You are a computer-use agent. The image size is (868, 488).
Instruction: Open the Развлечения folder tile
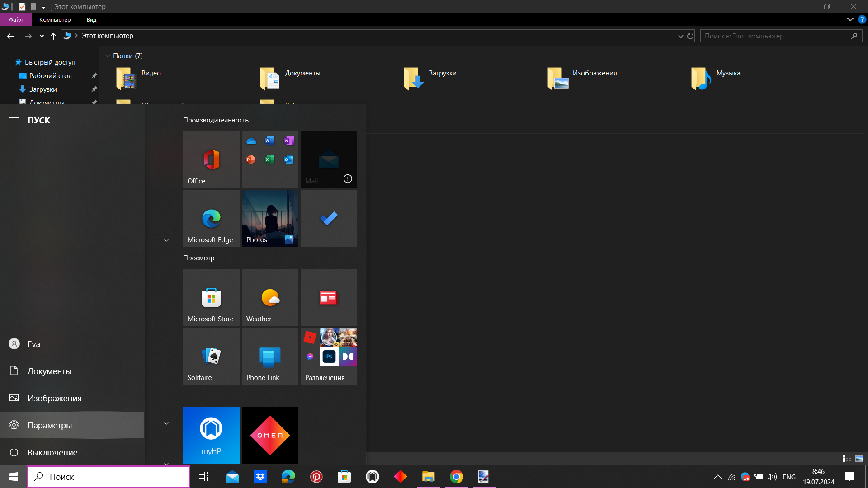(x=329, y=356)
